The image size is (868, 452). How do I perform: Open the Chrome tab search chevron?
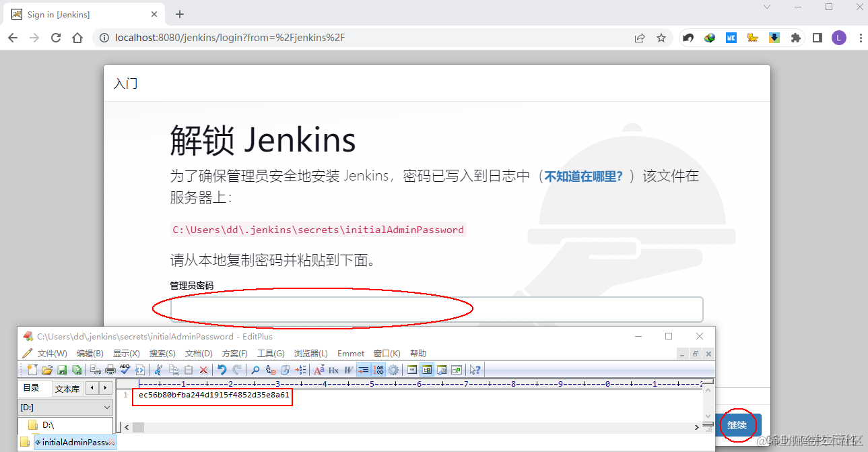tap(766, 7)
